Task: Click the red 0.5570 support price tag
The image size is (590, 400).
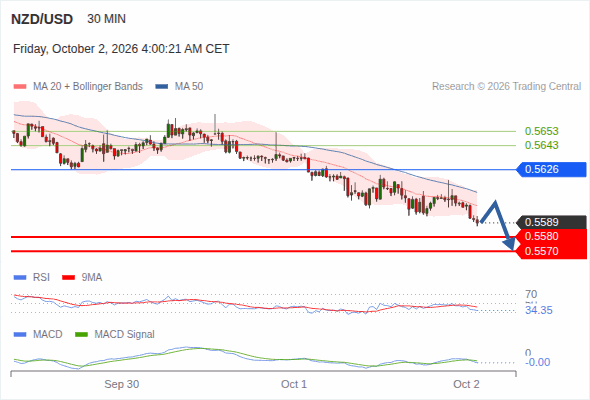Action: point(551,251)
